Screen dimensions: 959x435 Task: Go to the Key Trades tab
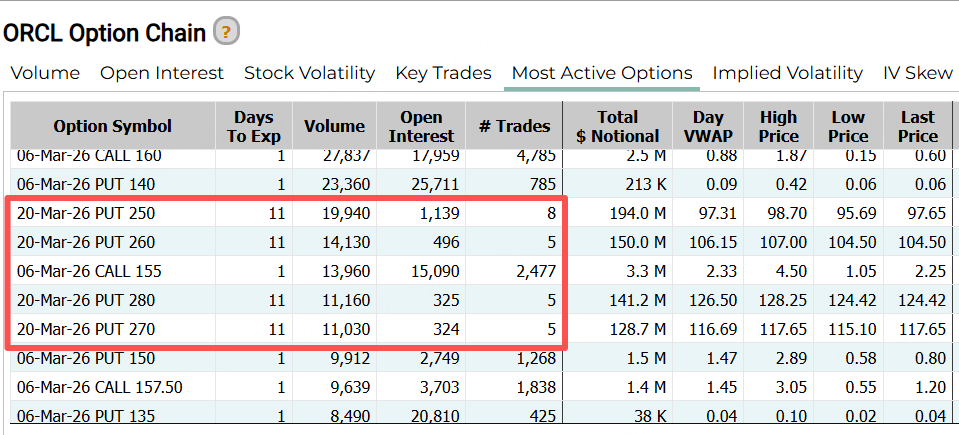tap(443, 73)
